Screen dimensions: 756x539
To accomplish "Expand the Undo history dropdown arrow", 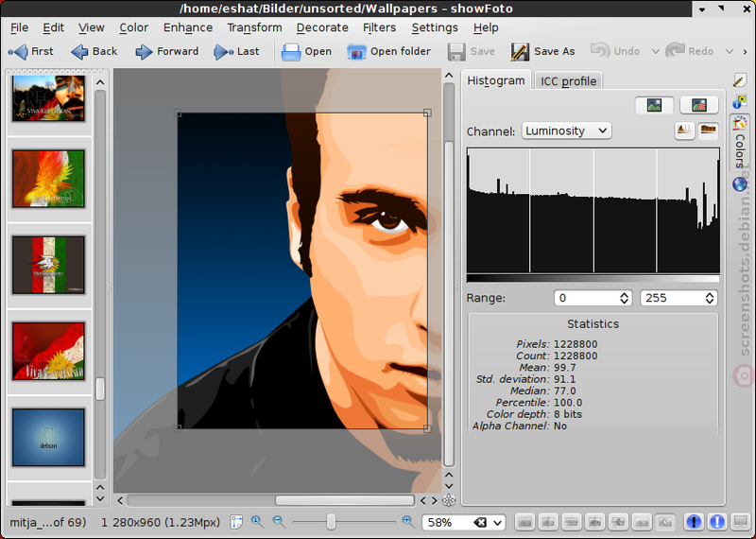I will click(655, 52).
